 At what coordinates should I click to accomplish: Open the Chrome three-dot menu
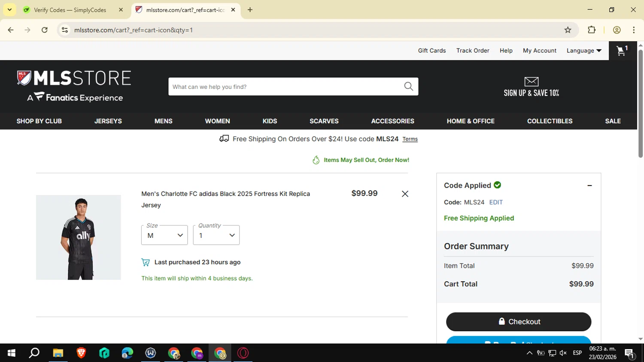[x=634, y=30]
